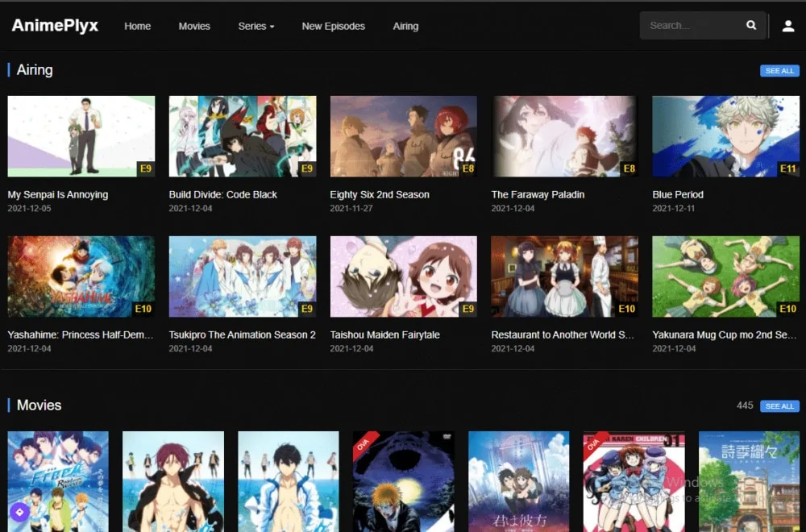Expand the Series dropdown menu

256,26
